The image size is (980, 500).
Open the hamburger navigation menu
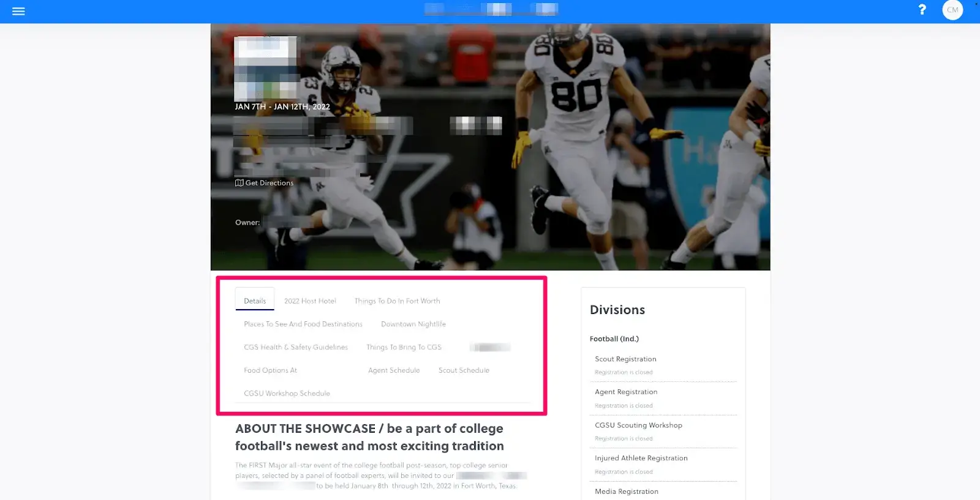(18, 11)
